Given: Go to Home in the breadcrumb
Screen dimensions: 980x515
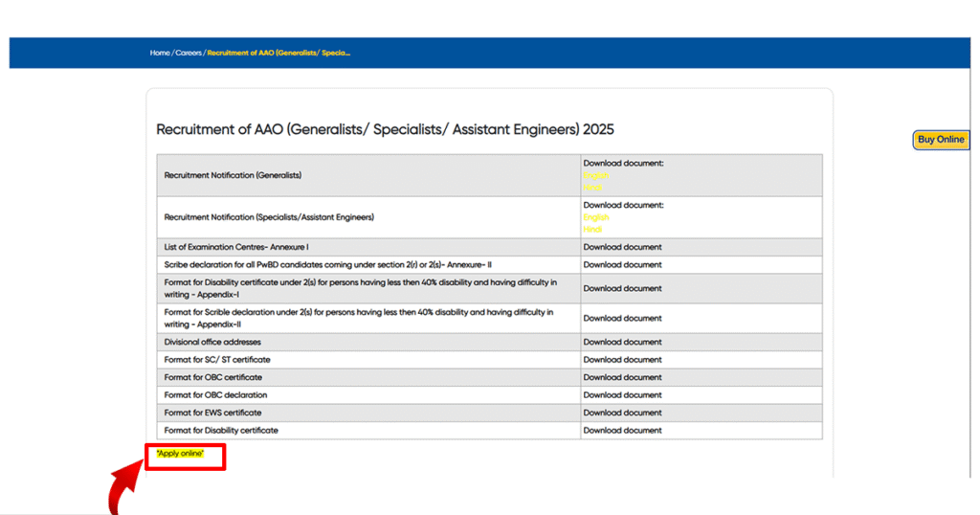Looking at the screenshot, I should [160, 53].
